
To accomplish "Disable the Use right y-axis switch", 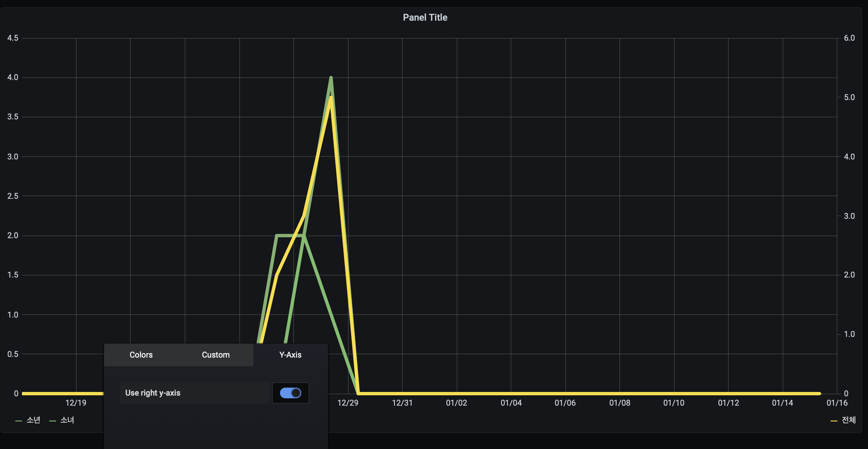I will point(290,393).
